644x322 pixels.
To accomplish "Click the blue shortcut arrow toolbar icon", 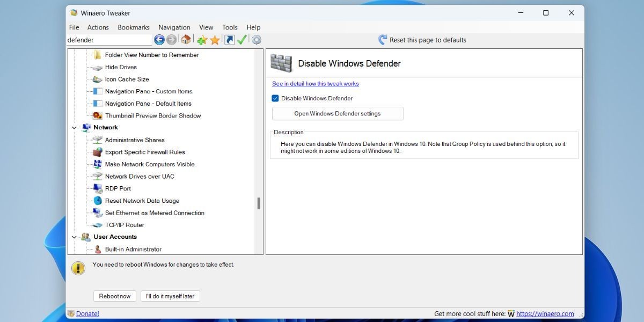I will point(230,40).
